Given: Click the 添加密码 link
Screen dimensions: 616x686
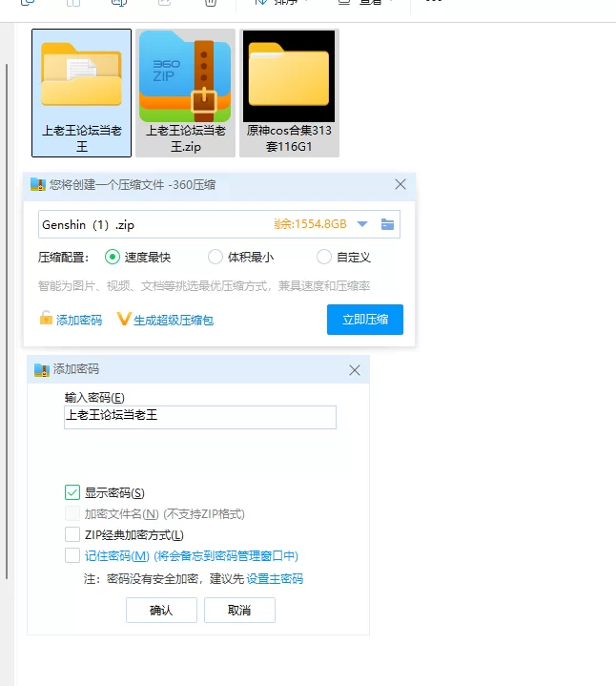Looking at the screenshot, I should [79, 321].
